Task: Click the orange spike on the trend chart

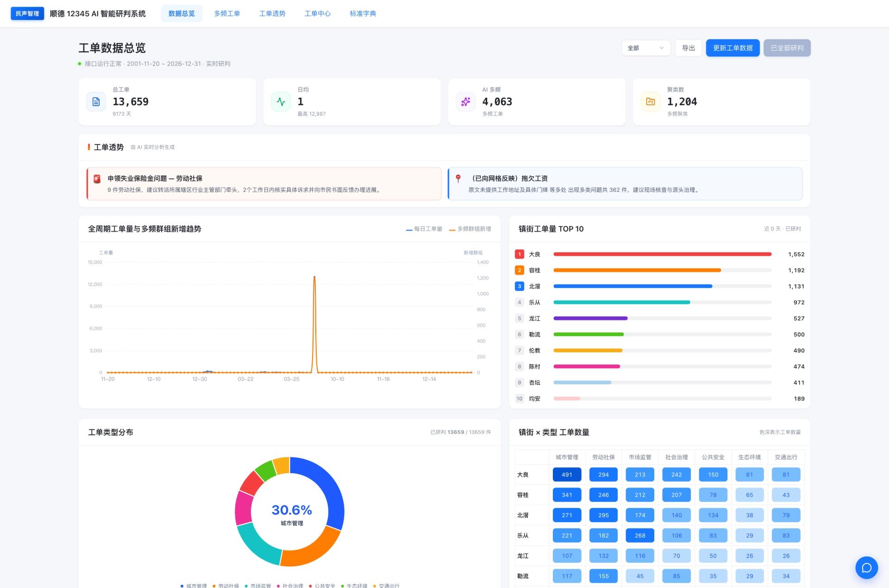Action: [314, 324]
